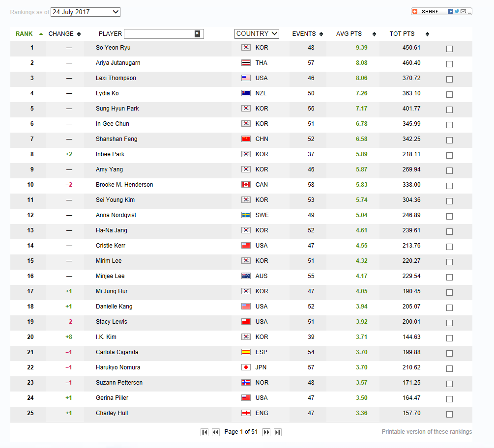Screen dimensions: 494x448
Task: Sort by Tot Pts column arrows
Action: [x=427, y=34]
